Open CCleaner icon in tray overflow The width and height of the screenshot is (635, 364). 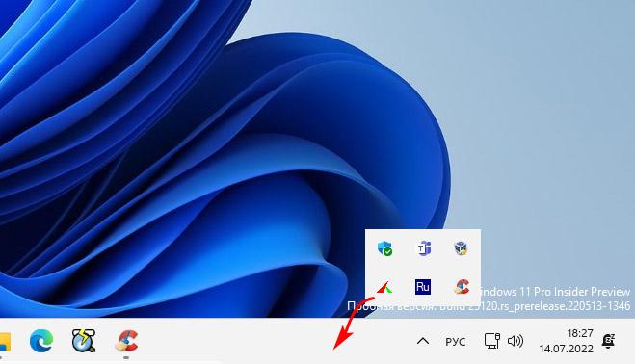tap(462, 287)
